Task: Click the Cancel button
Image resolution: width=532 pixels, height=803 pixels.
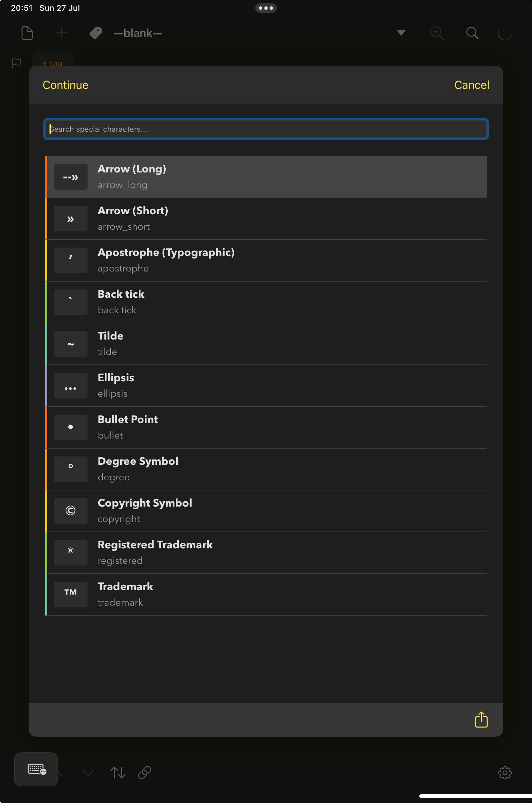Action: coord(471,85)
